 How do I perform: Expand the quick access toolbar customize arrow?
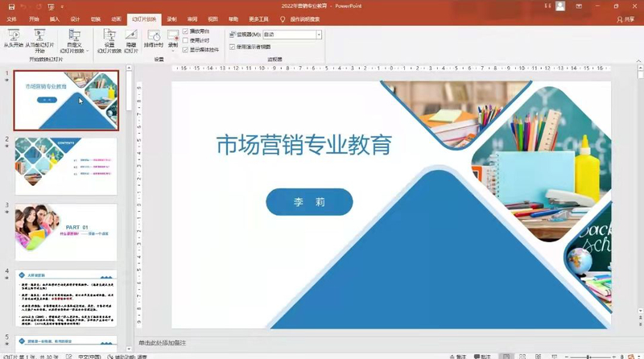[x=62, y=6]
